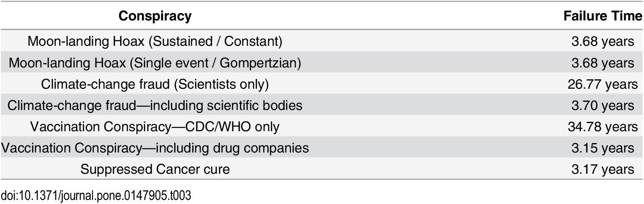Select Vaccination Conspiracy CDC/WHO only cell
Viewport: 644px width, 204px height.
coord(155,127)
